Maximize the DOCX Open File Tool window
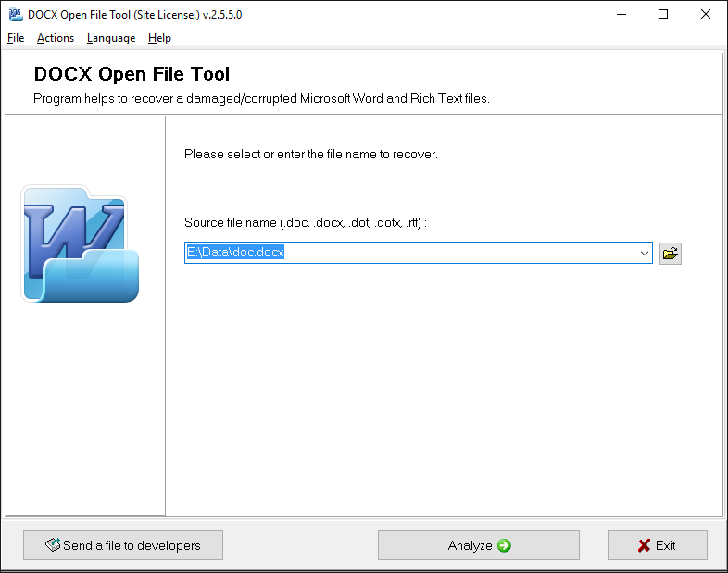 point(663,15)
